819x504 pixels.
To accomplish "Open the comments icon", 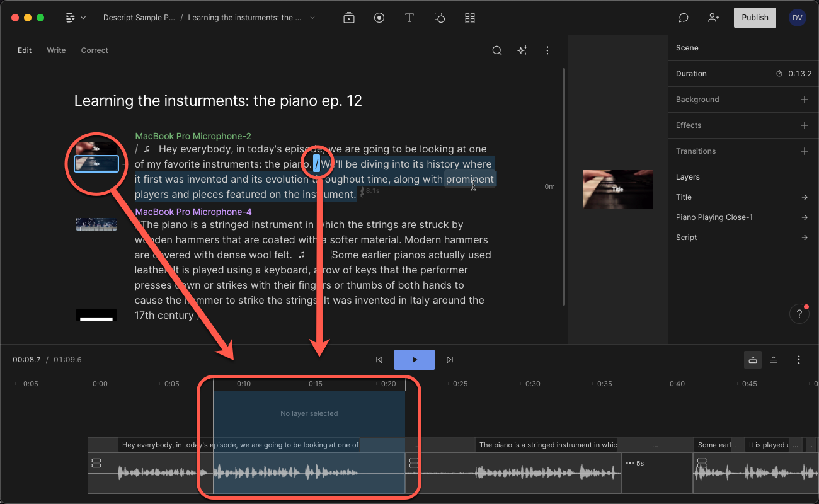I will click(x=683, y=18).
